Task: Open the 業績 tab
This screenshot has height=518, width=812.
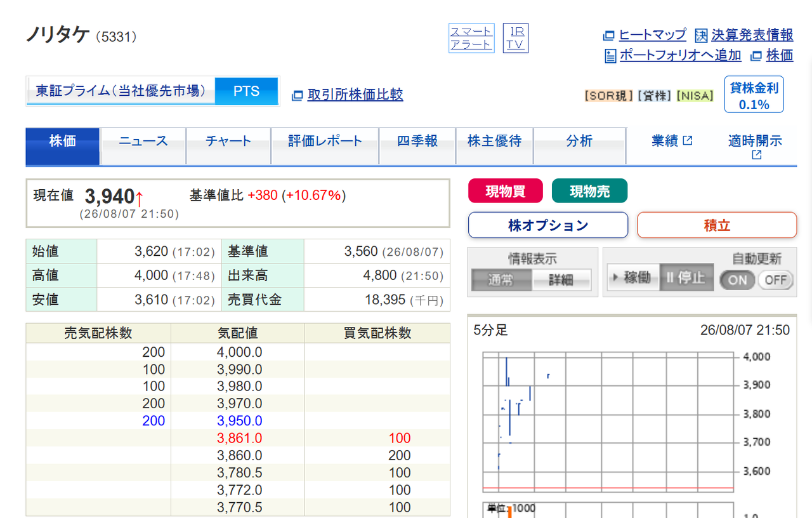Action: (x=672, y=141)
